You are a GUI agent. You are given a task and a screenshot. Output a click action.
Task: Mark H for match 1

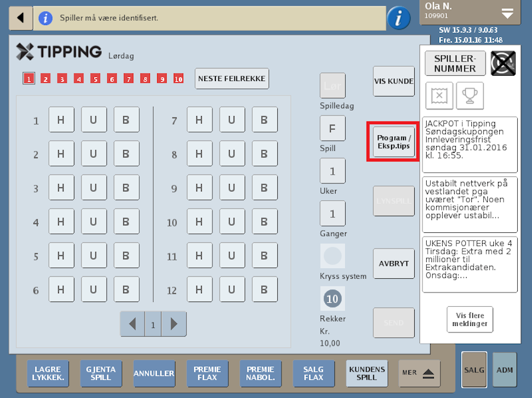[x=61, y=120]
